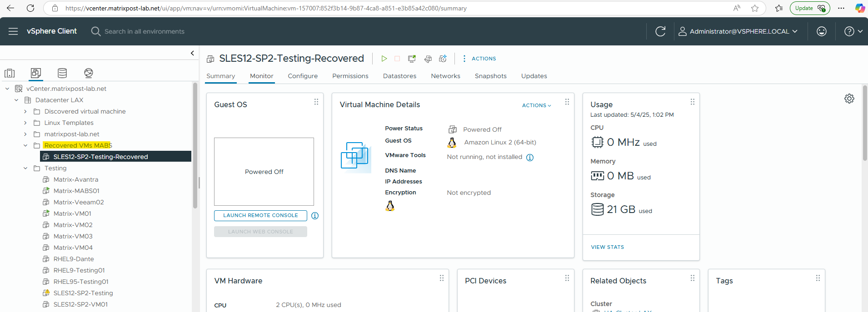The width and height of the screenshot is (868, 312).
Task: Click LAUNCH REMOTE CONSOLE button
Action: click(260, 216)
